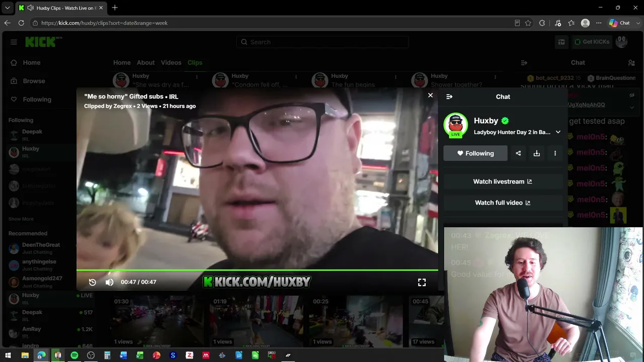Image resolution: width=644 pixels, height=362 pixels.
Task: Select the Clips tab
Action: pos(195,62)
